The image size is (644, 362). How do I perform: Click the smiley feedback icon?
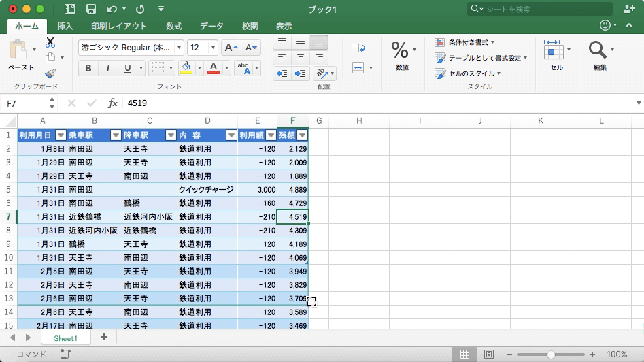(x=605, y=25)
